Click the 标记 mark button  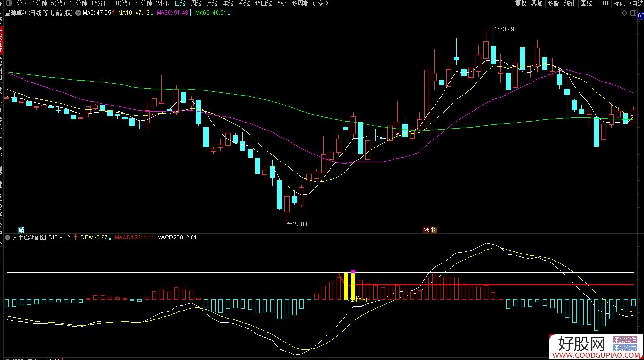619,3
